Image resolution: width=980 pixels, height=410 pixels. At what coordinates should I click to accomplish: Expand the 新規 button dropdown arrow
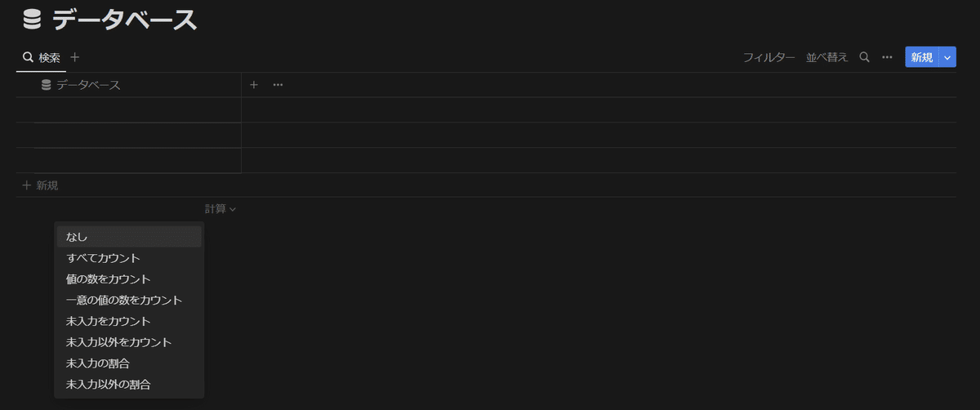tap(947, 57)
